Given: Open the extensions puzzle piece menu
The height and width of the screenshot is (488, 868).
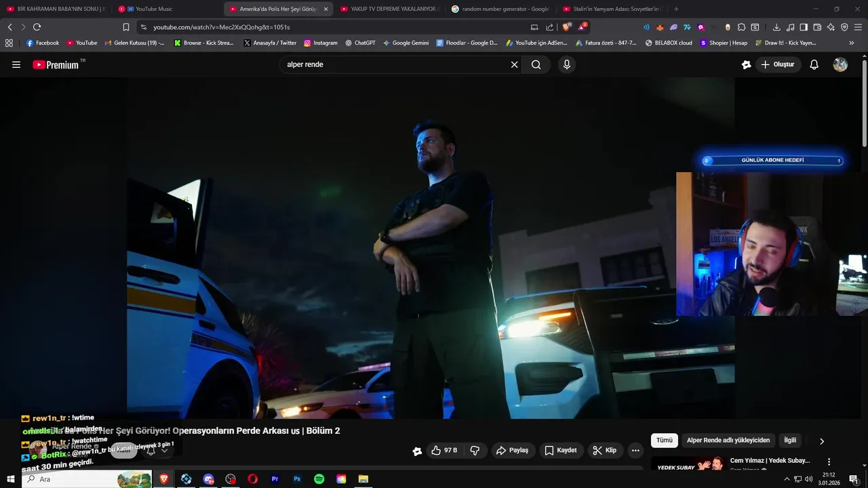Looking at the screenshot, I should 741,27.
